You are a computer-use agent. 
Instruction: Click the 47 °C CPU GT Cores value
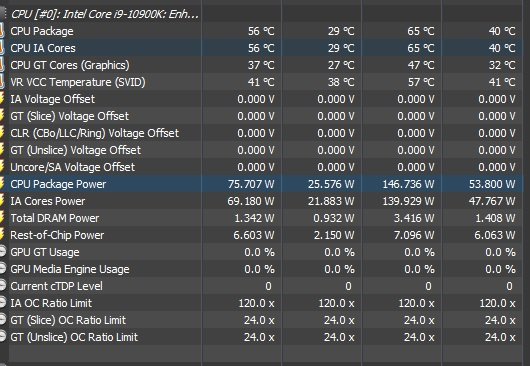click(421, 65)
